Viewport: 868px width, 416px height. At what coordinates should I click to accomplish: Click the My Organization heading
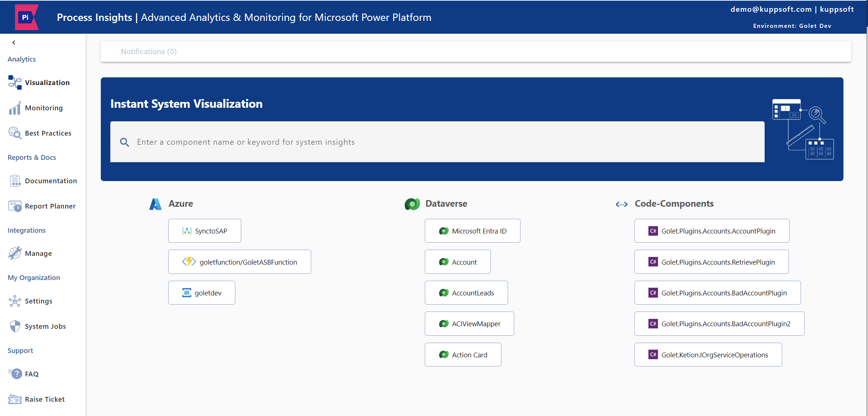34,277
